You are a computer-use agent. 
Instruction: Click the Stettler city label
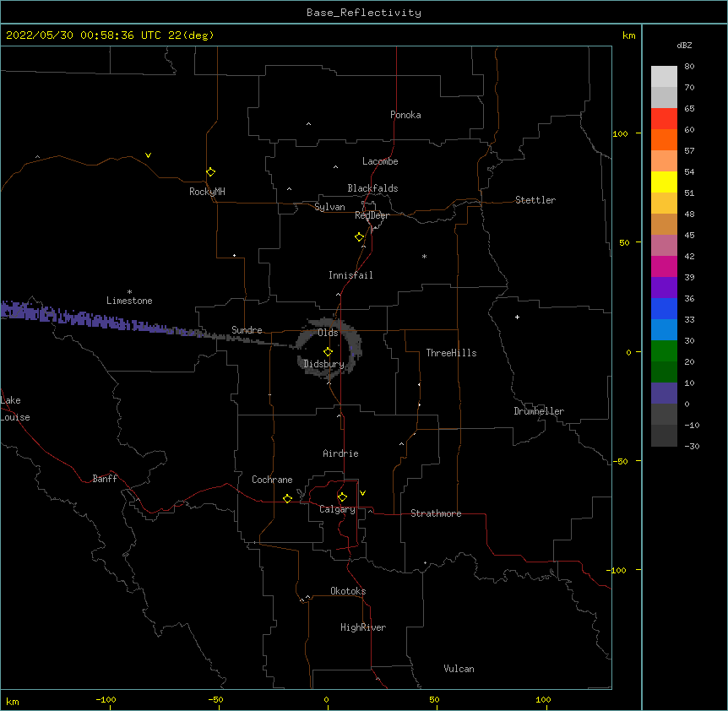pyautogui.click(x=535, y=200)
